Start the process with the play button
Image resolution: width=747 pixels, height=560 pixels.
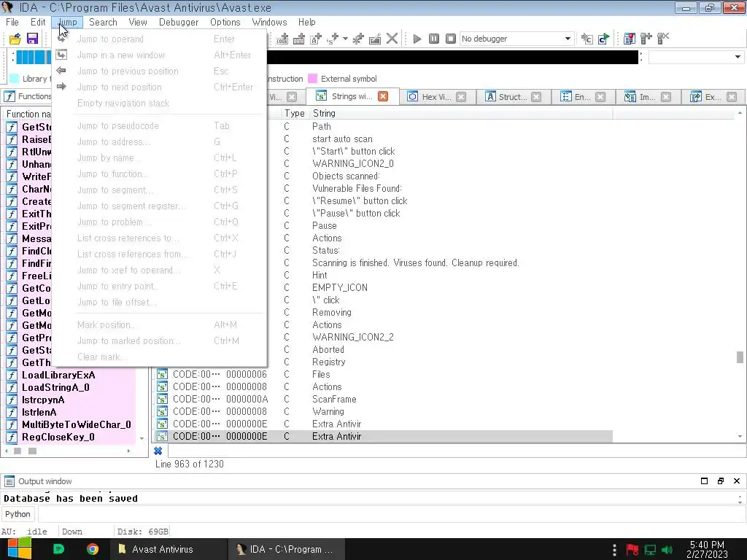pyautogui.click(x=417, y=39)
